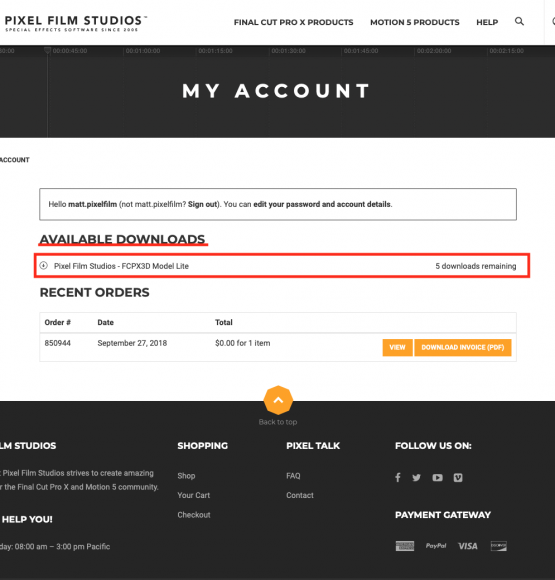Open Motion 5 Products menu

[415, 22]
